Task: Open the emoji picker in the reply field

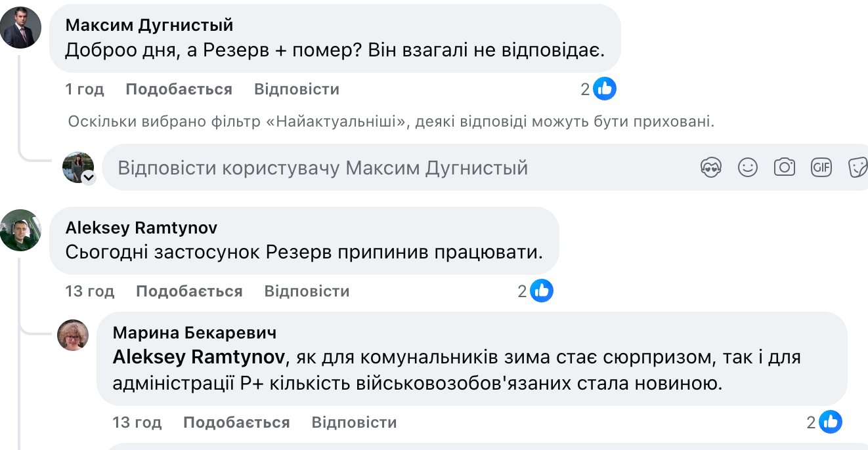Action: 747,168
